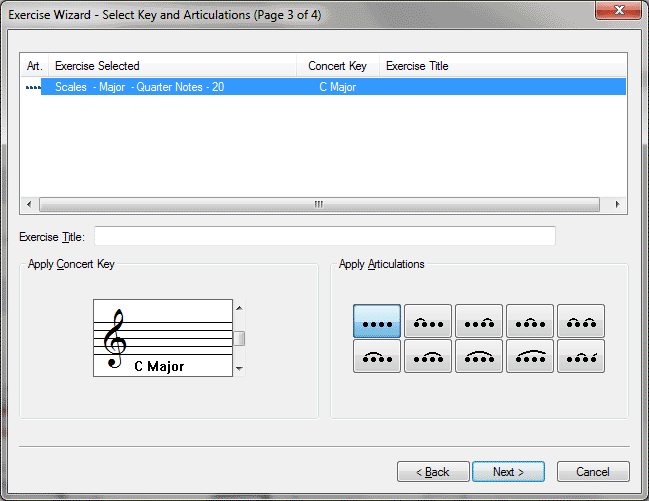Choose articulation slurring first two notes only
This screenshot has height=501, width=649.
pos(428,321)
